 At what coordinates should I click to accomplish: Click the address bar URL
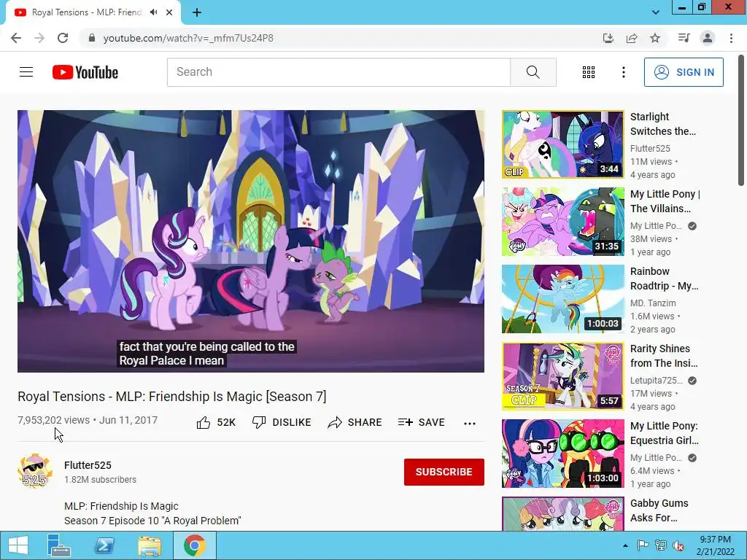[x=188, y=38]
